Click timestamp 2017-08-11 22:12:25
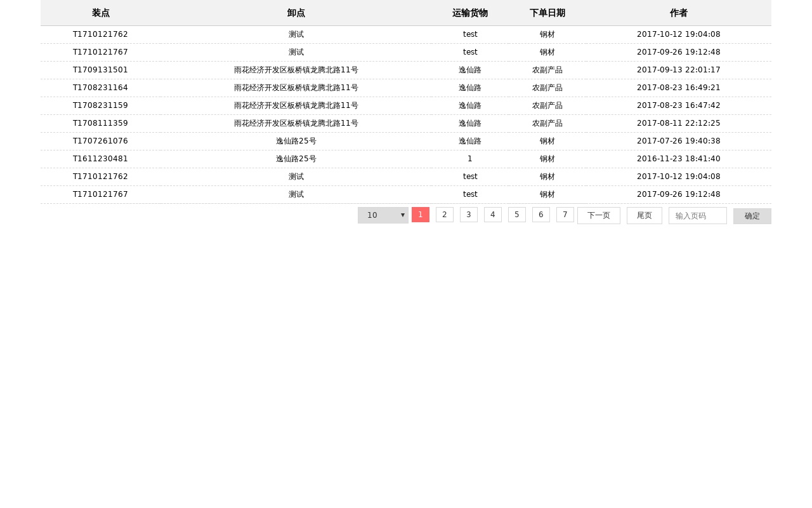Viewport: 812px width, 508px height. (679, 123)
